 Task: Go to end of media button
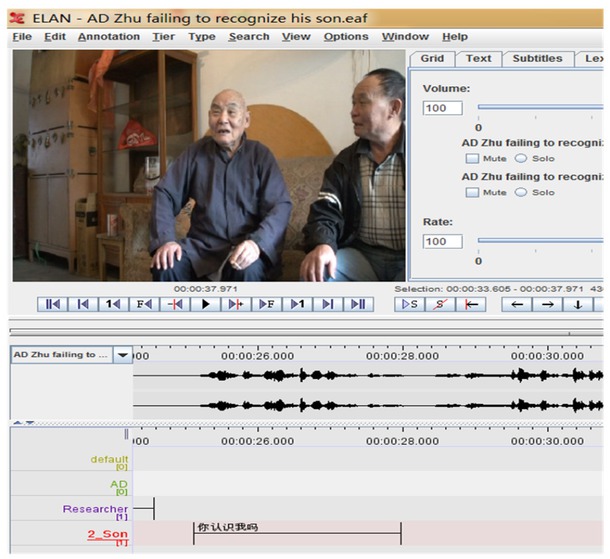point(357,304)
